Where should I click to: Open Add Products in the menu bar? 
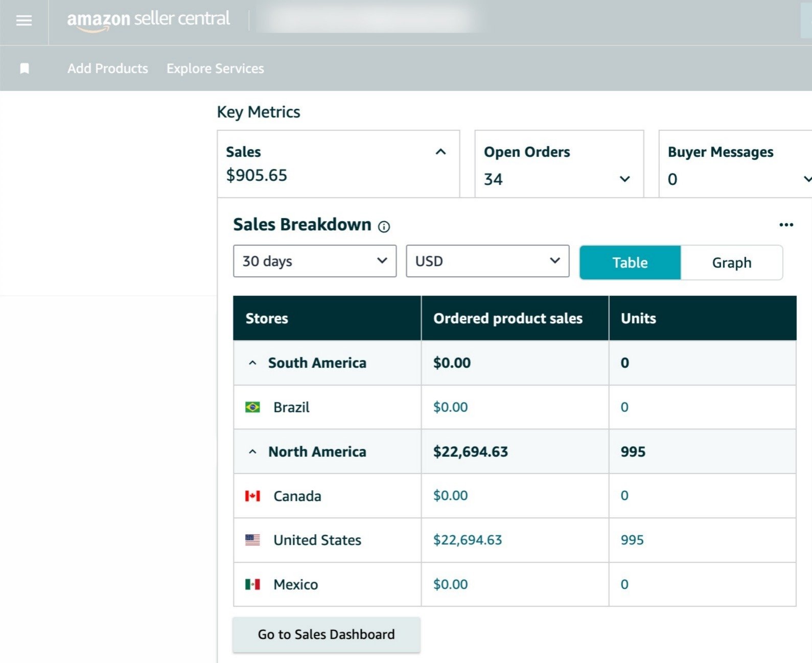[x=108, y=68]
